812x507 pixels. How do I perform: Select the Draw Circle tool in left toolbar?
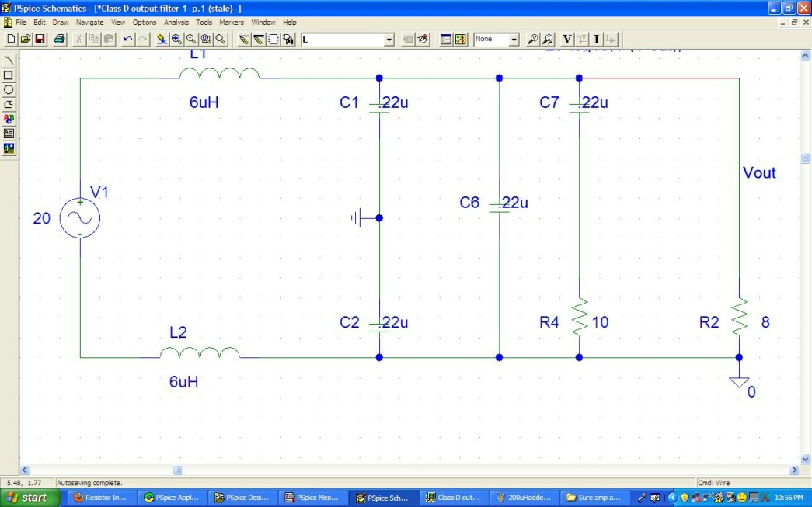pos(9,90)
